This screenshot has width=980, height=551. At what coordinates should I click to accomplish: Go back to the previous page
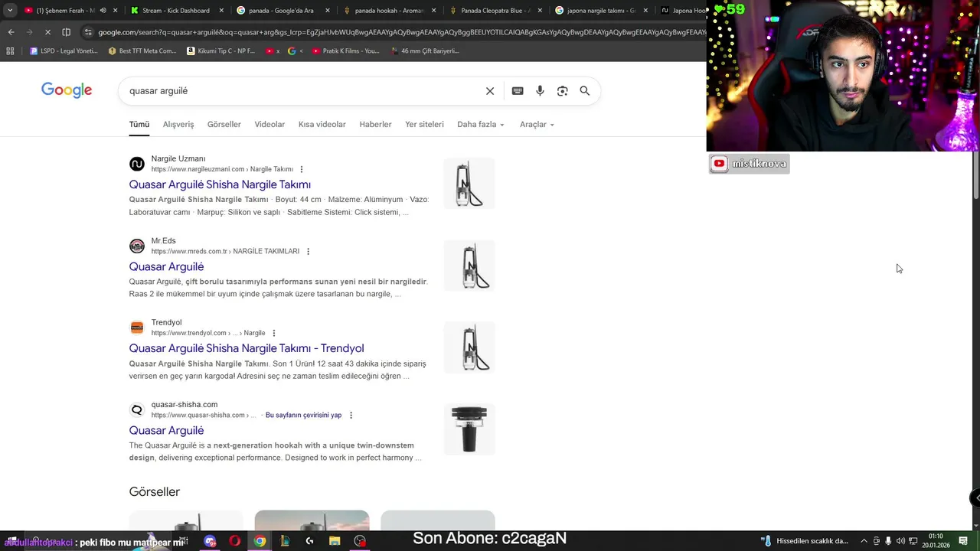(11, 32)
